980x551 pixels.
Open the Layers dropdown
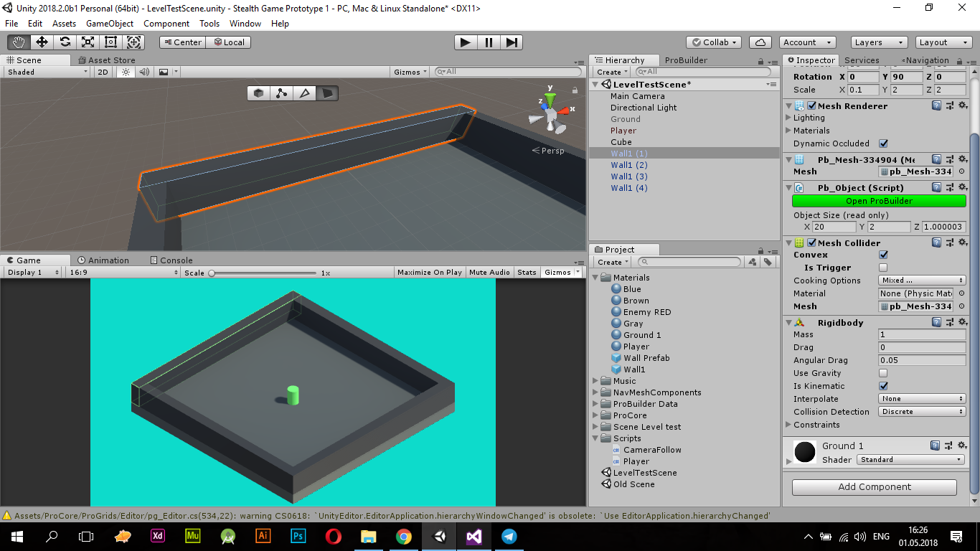click(x=878, y=42)
